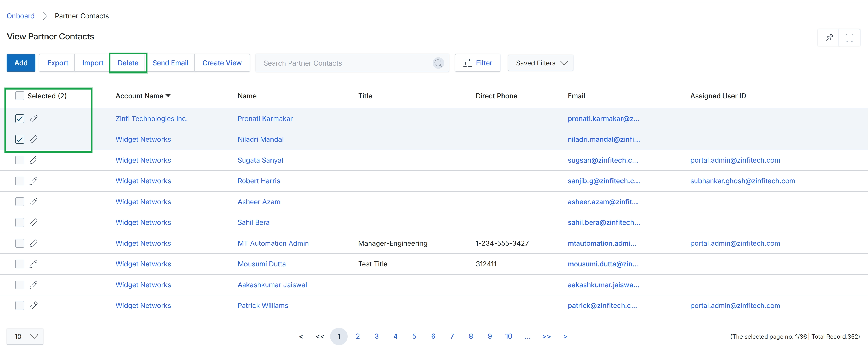868x359 pixels.
Task: Jump to previous page set (<<)
Action: tap(320, 336)
